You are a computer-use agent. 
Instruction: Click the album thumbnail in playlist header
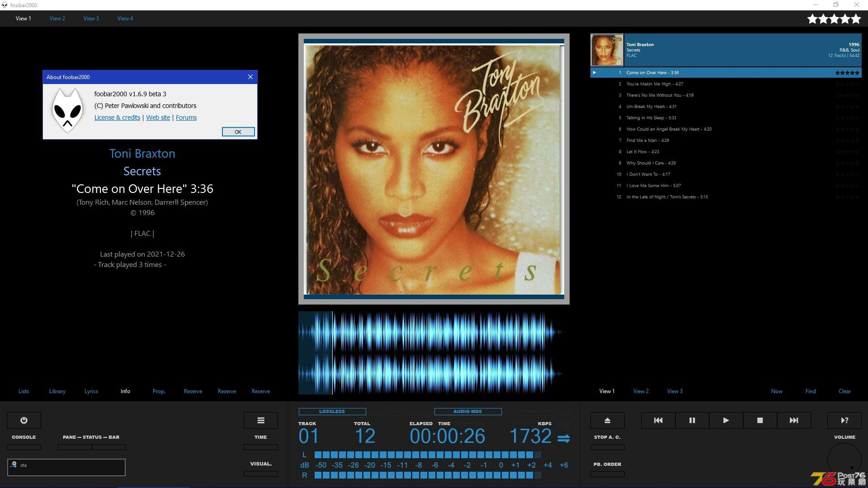[x=607, y=50]
